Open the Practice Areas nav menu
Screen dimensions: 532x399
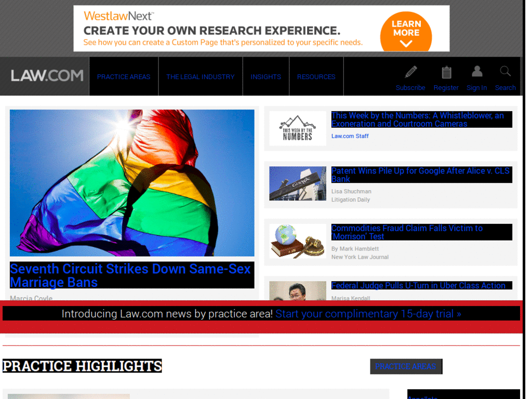coord(124,77)
